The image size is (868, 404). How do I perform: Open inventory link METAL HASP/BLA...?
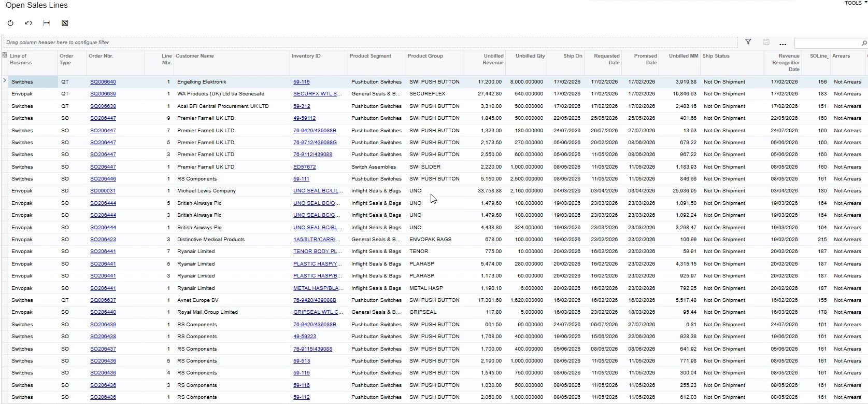[x=318, y=288]
